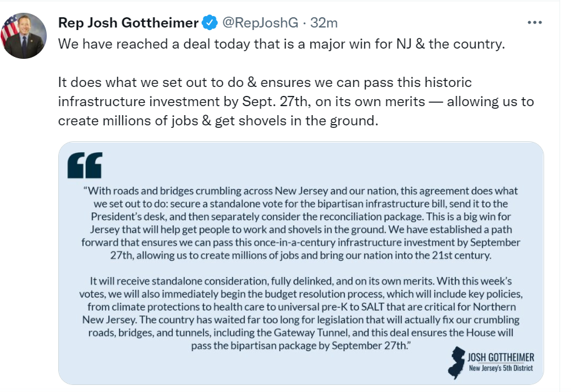The image size is (571, 392).
Task: Click the statement line mentioning "Gateway Tunnel"
Action: tap(301, 333)
